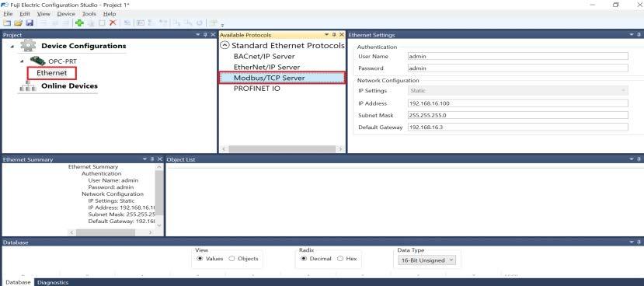Pin the Ethernet Summary panel

[152, 159]
